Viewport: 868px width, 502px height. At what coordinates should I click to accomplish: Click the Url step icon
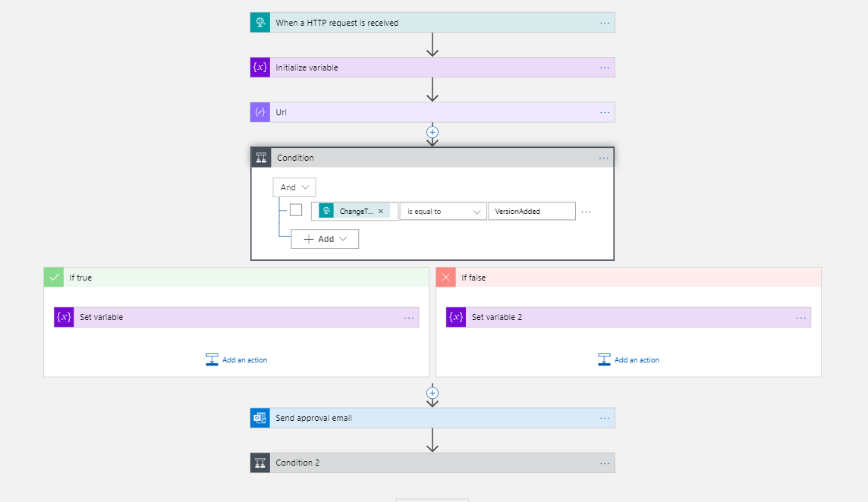[x=260, y=112]
